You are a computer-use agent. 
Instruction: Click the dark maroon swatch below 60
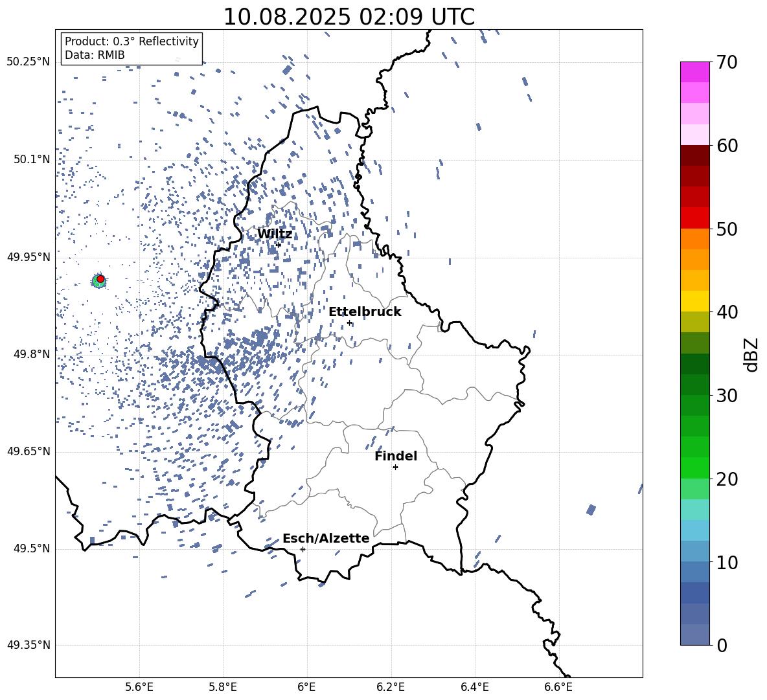point(694,155)
